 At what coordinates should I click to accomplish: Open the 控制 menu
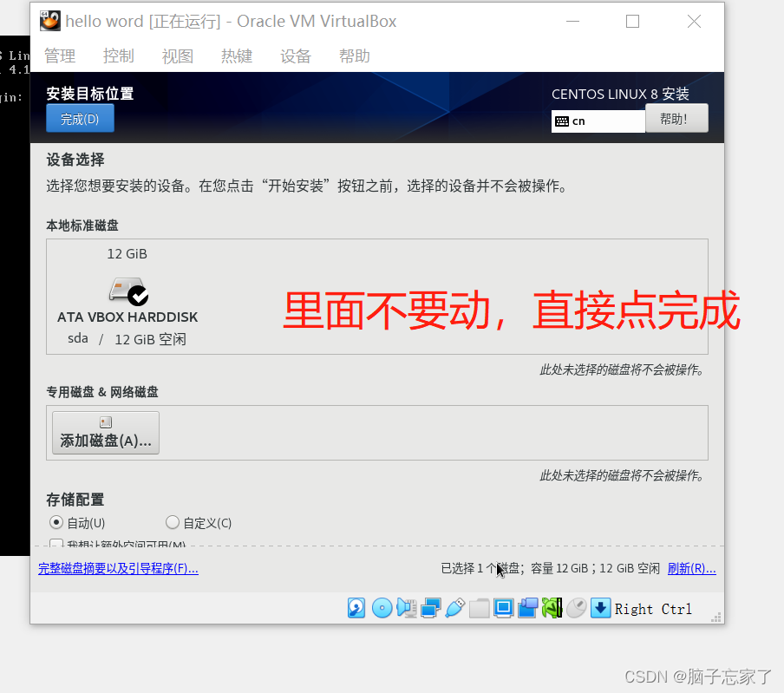point(119,56)
